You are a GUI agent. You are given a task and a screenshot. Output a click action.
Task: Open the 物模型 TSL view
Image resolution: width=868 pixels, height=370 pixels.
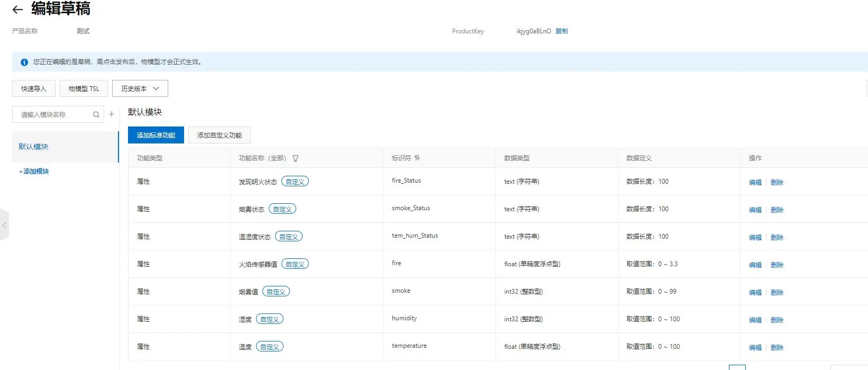tap(84, 89)
